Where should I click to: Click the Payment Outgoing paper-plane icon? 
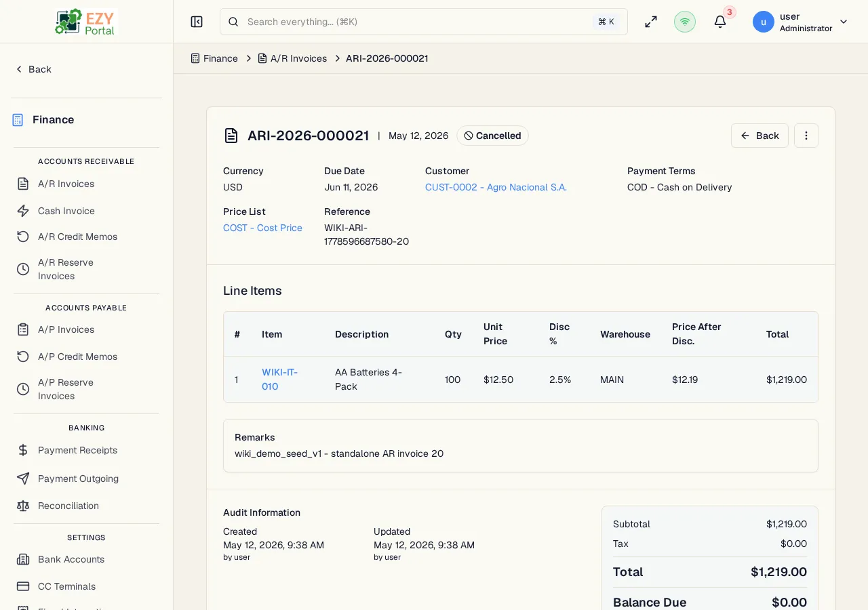[23, 479]
